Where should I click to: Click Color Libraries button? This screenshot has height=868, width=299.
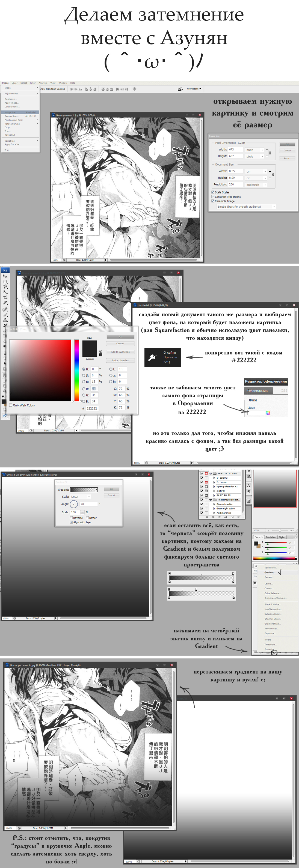pyautogui.click(x=120, y=360)
